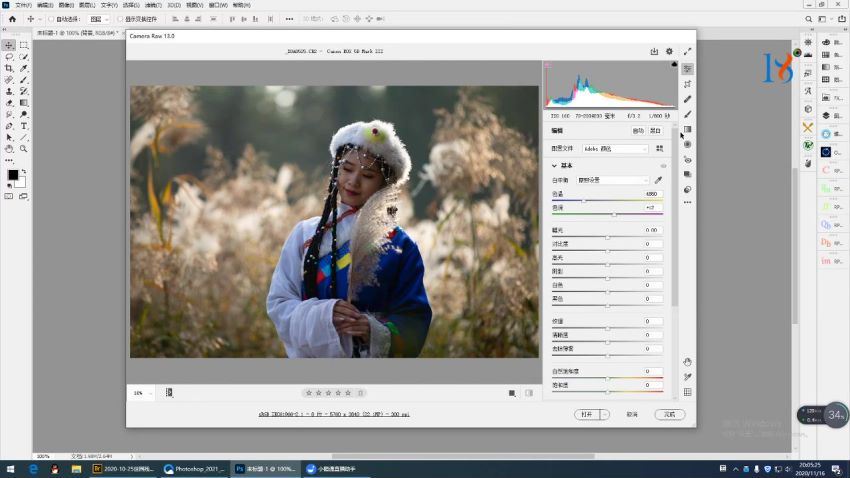Open the Presets panel icon in Camera Raw
The image size is (850, 478).
(687, 190)
